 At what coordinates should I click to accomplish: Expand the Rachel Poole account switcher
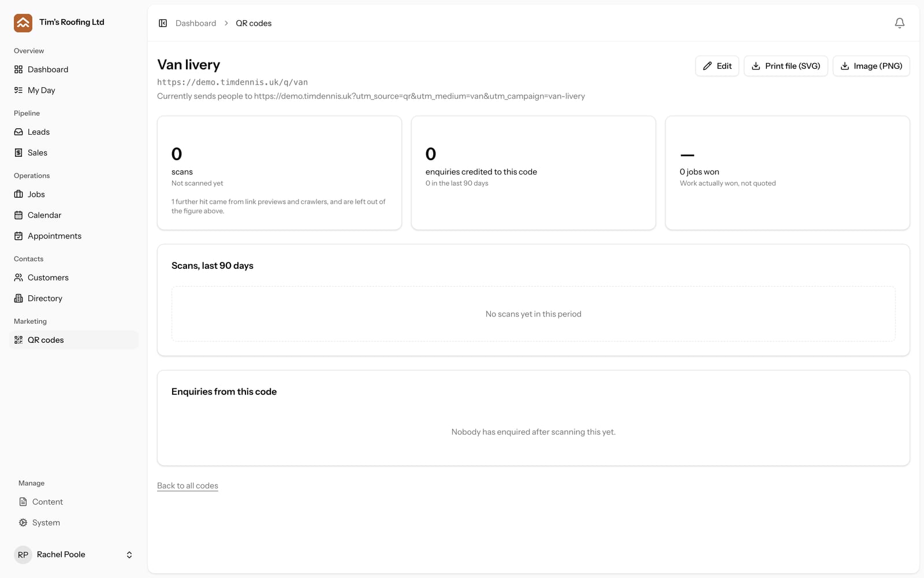pos(129,555)
